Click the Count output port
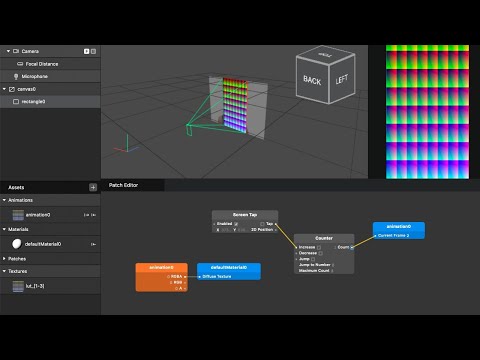 tap(352, 247)
